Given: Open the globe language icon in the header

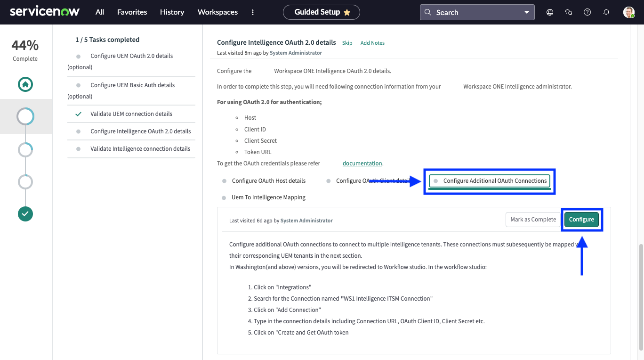Looking at the screenshot, I should click(x=549, y=12).
